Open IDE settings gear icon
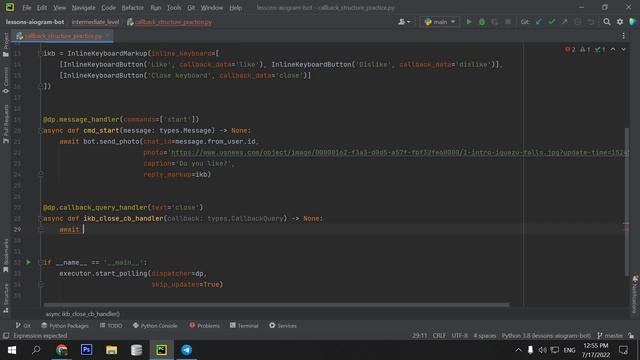This screenshot has width=640, height=360. point(620,22)
